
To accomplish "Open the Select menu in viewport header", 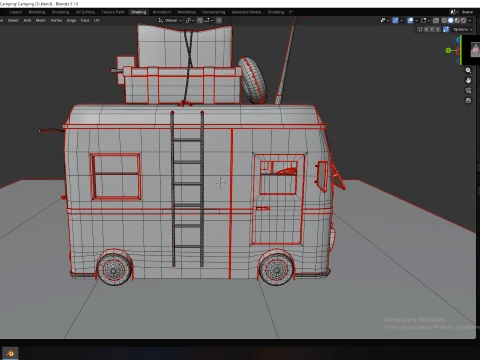I will point(13,20).
